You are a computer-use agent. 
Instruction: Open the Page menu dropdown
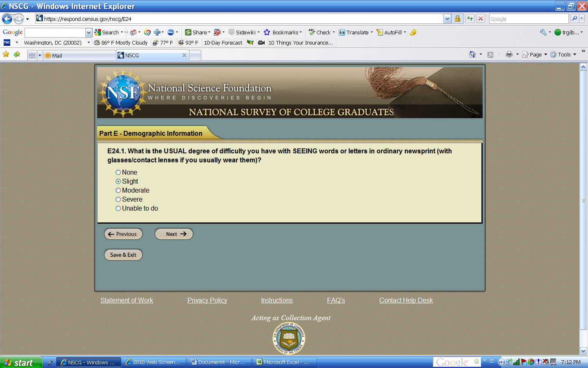tap(535, 54)
